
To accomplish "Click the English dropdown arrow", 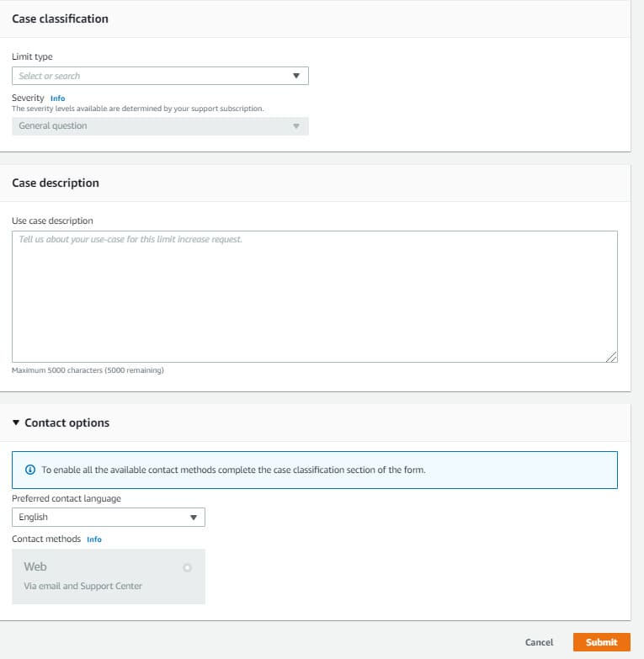I will [x=194, y=518].
